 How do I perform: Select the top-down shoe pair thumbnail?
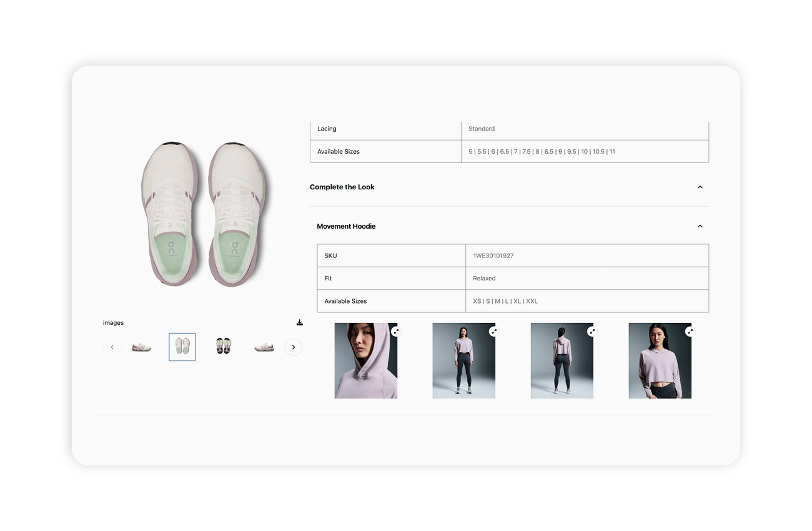[182, 347]
